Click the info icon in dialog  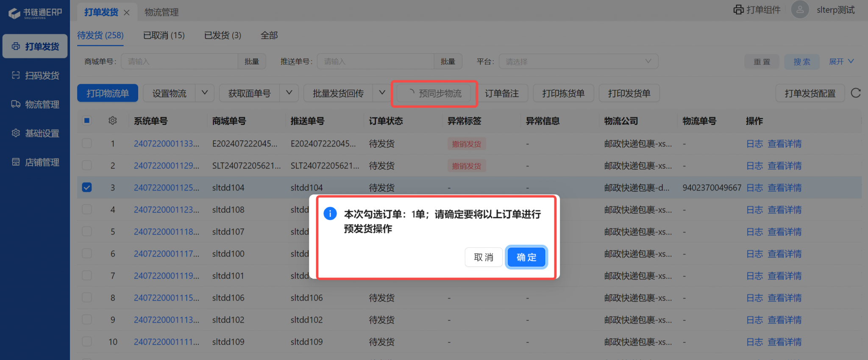point(330,213)
